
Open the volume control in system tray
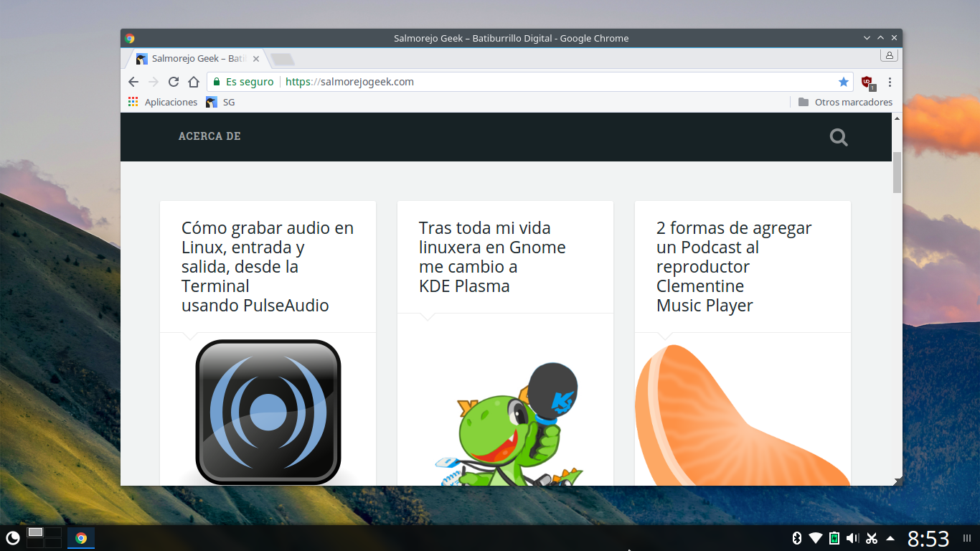coord(852,538)
